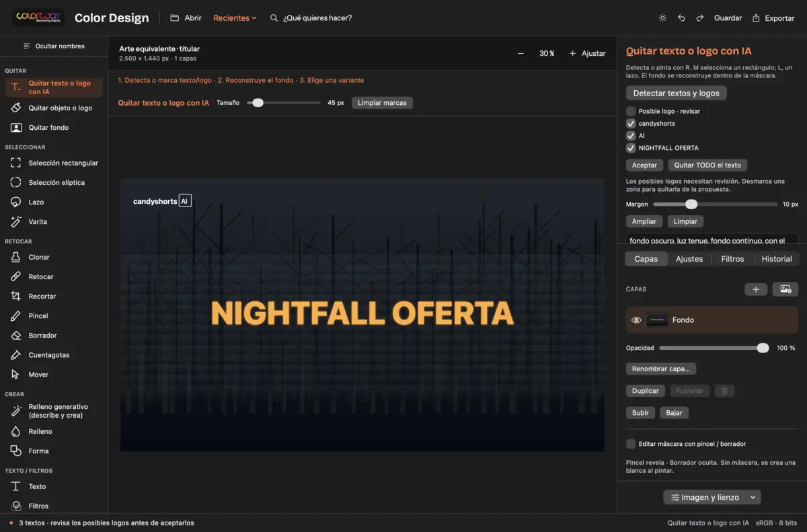
Task: Select the Quitar objeto o logo tool
Action: pyautogui.click(x=54, y=108)
